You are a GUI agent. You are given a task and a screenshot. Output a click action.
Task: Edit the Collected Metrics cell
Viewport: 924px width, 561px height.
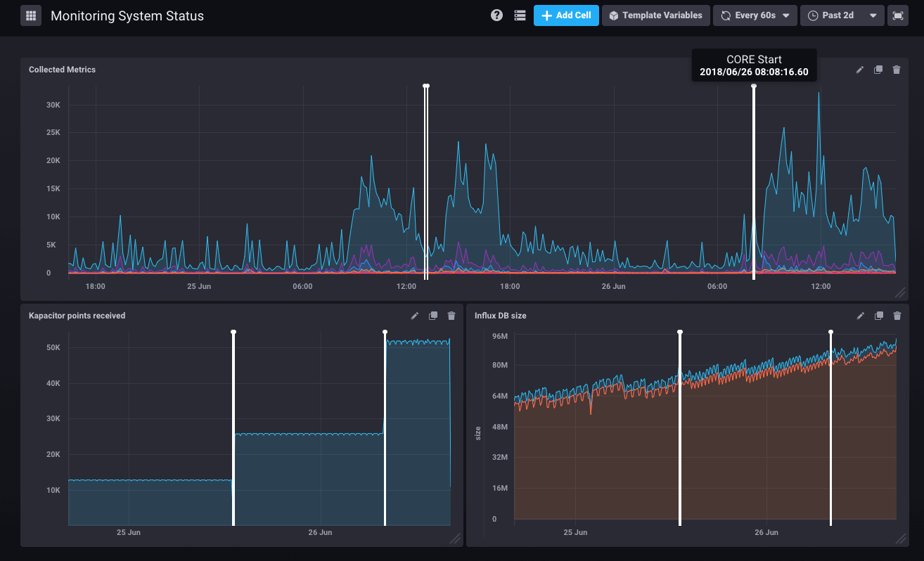[x=859, y=70]
